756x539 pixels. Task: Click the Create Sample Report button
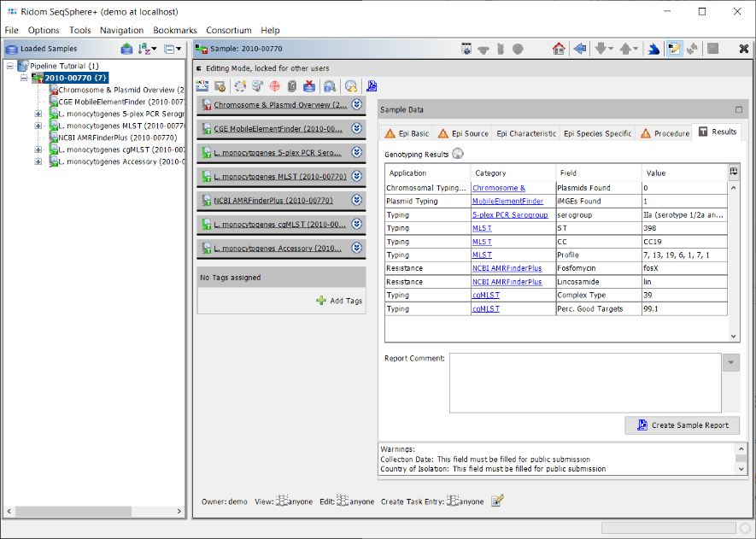[x=682, y=425]
